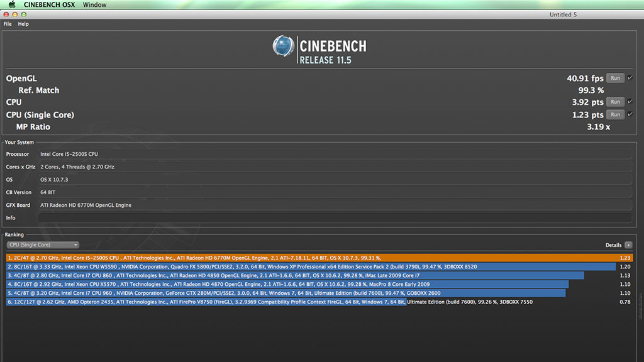The image size is (644, 362).
Task: Click the 3.92 pts CPU score
Action: click(588, 102)
